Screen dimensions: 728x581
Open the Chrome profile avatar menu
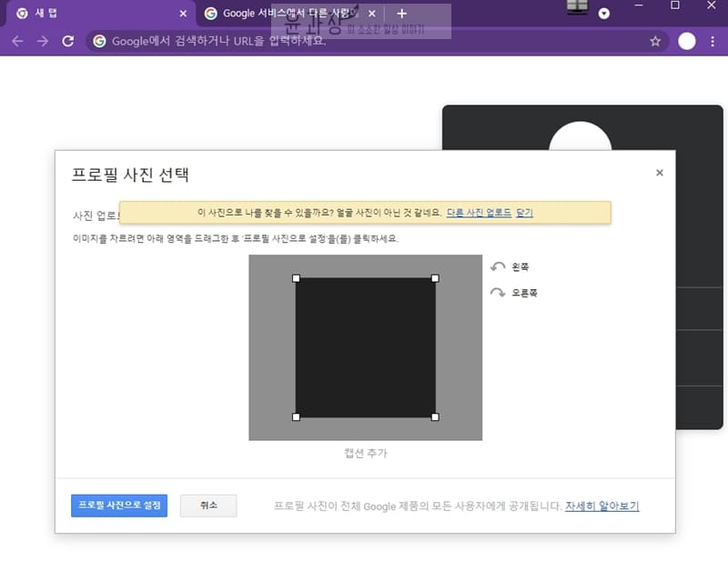(687, 41)
